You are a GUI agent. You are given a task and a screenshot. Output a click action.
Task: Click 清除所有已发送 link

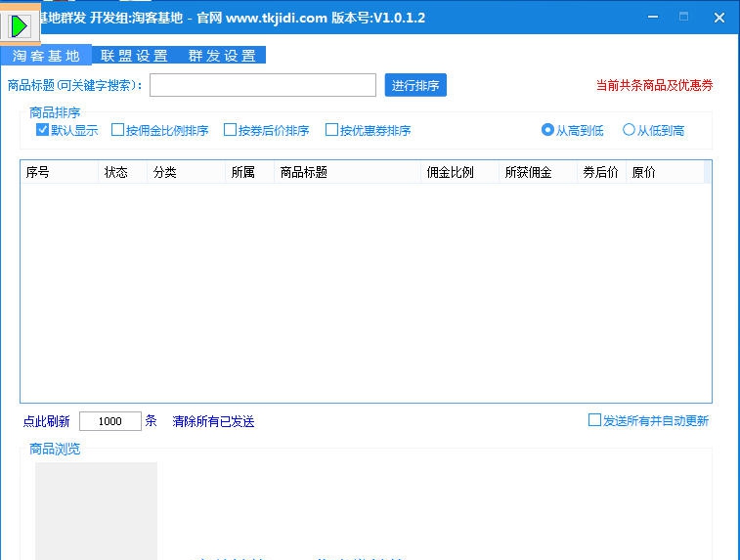click(x=213, y=421)
